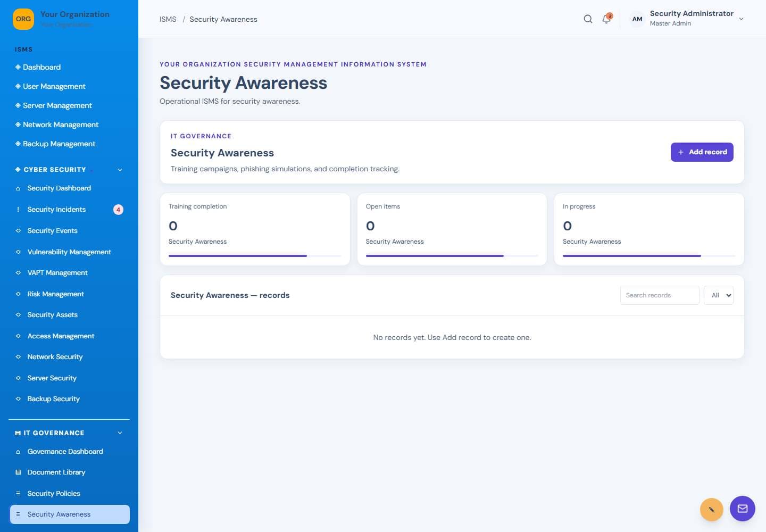This screenshot has width=766, height=532.
Task: Open the notifications bell icon
Action: click(606, 19)
